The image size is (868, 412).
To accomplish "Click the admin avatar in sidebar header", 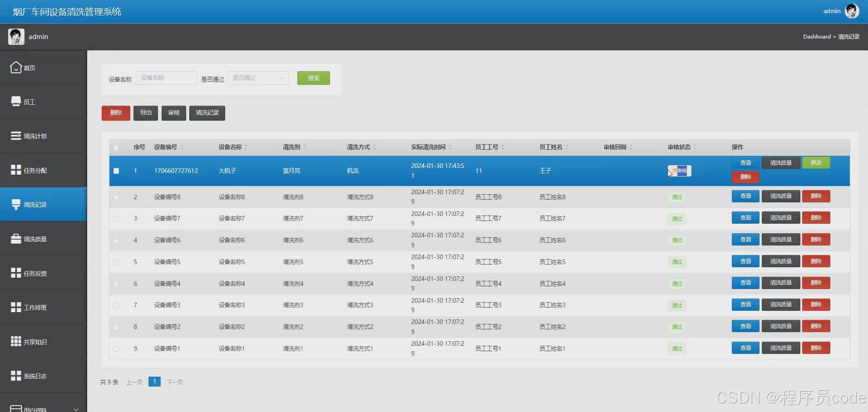I will (16, 36).
